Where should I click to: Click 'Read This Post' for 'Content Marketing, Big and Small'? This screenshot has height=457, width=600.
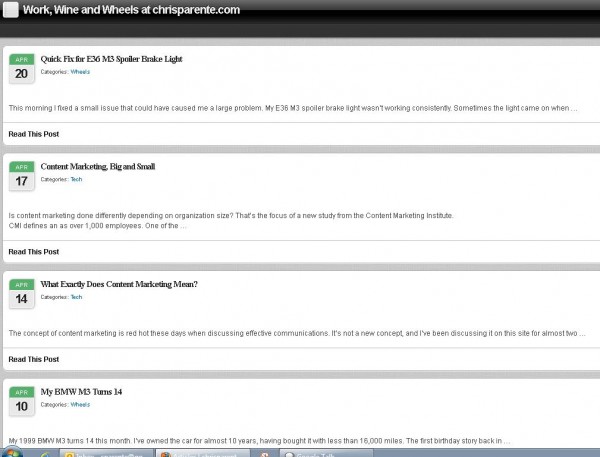coord(34,251)
